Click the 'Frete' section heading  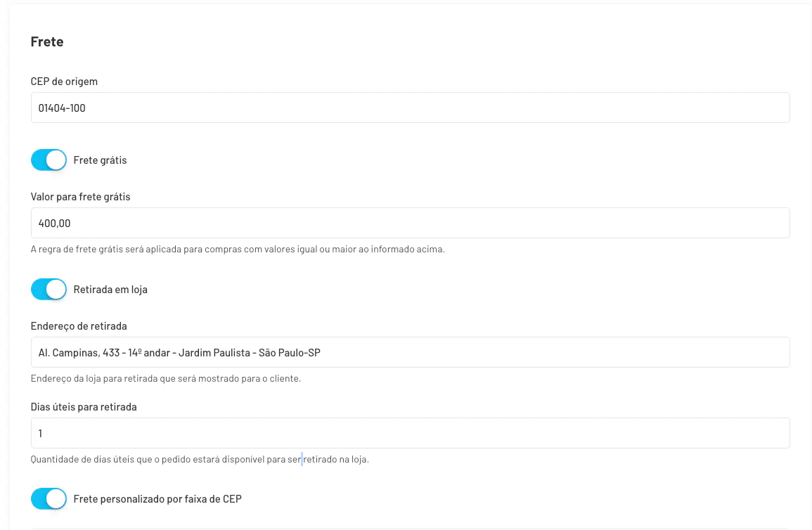(x=47, y=42)
